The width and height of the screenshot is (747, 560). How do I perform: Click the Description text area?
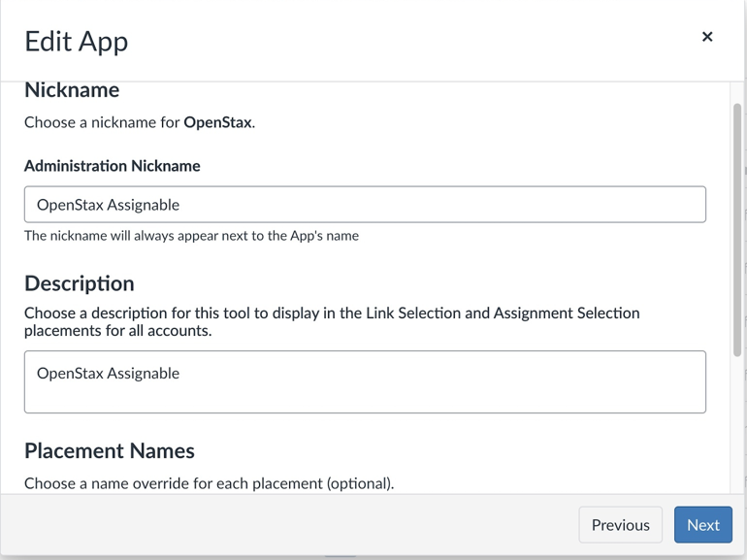(x=365, y=381)
